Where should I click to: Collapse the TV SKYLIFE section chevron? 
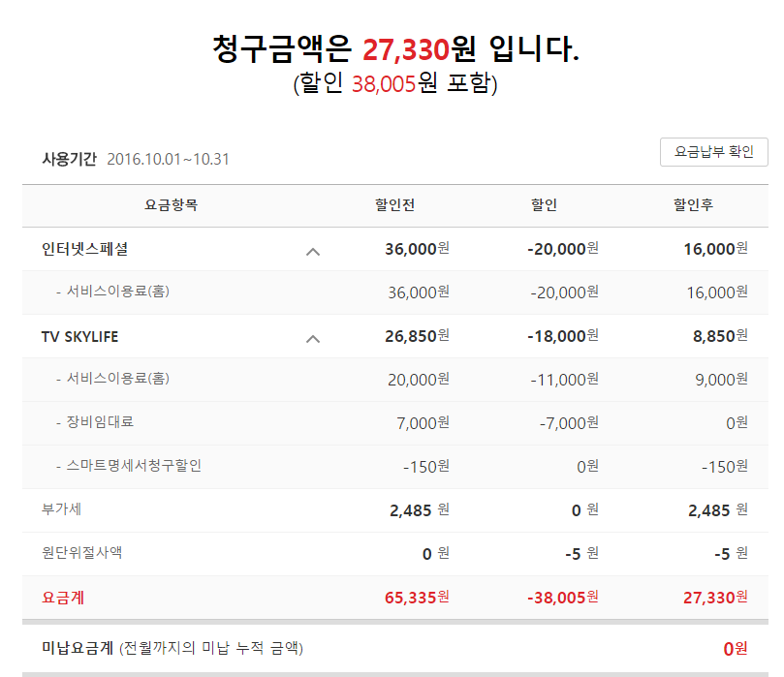pos(312,338)
